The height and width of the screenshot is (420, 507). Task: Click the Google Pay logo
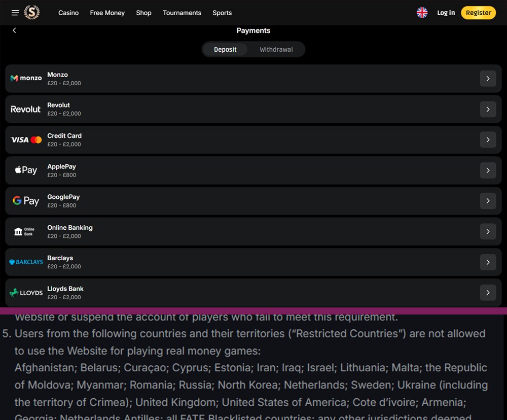tap(26, 201)
